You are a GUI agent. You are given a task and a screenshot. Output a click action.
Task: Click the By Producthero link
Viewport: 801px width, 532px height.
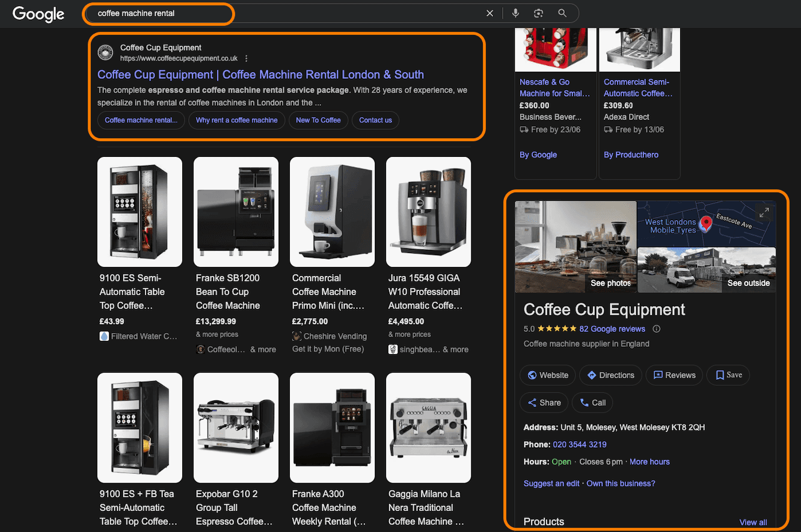tap(631, 154)
